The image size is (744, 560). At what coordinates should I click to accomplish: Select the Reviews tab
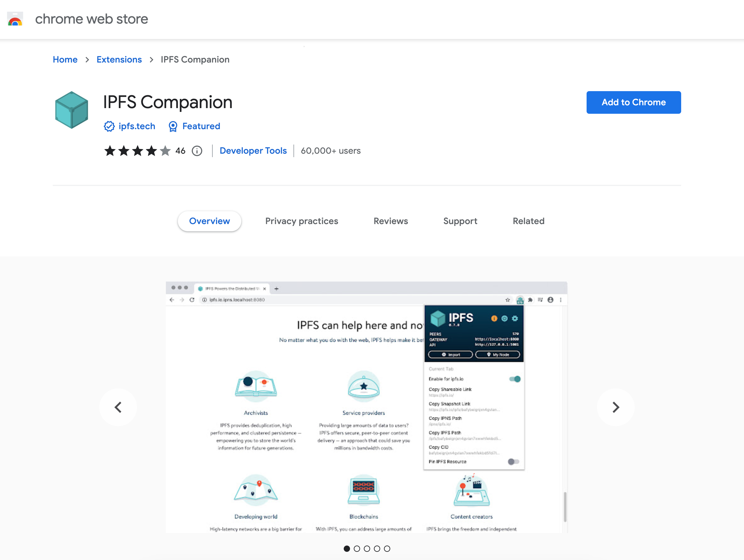point(391,221)
